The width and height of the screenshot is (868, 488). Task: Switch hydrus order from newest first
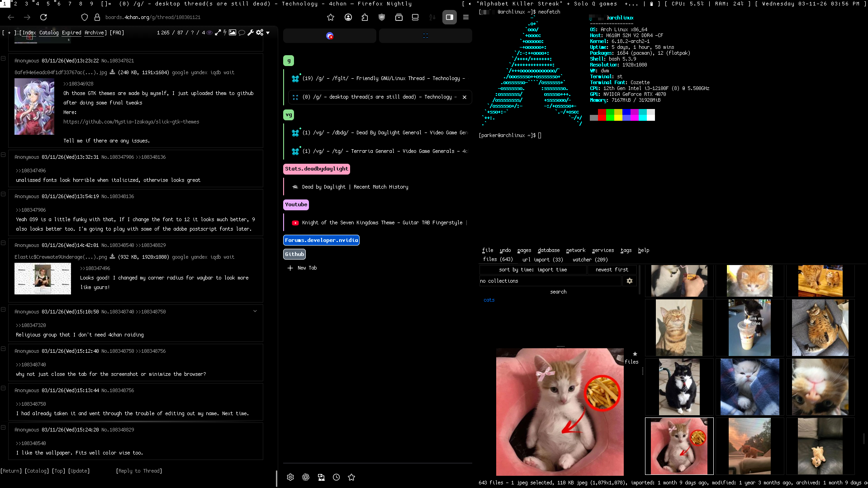coord(612,270)
